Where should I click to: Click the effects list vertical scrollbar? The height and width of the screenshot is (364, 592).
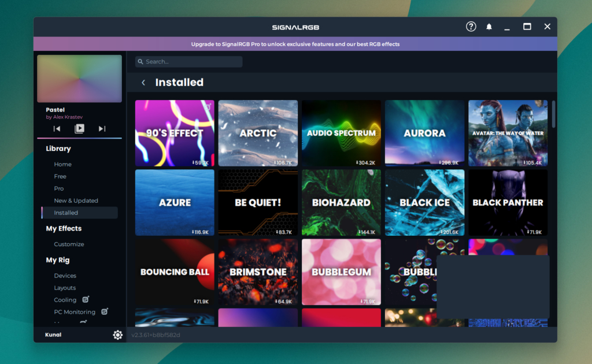click(553, 114)
